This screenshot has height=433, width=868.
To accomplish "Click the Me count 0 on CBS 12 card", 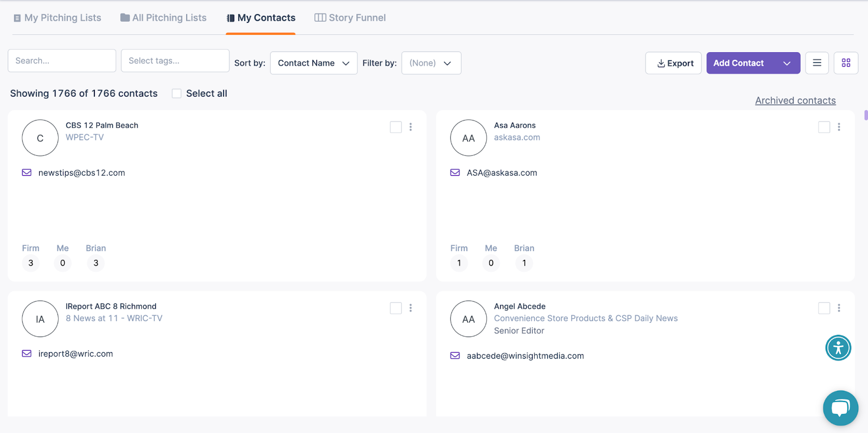I will point(63,263).
